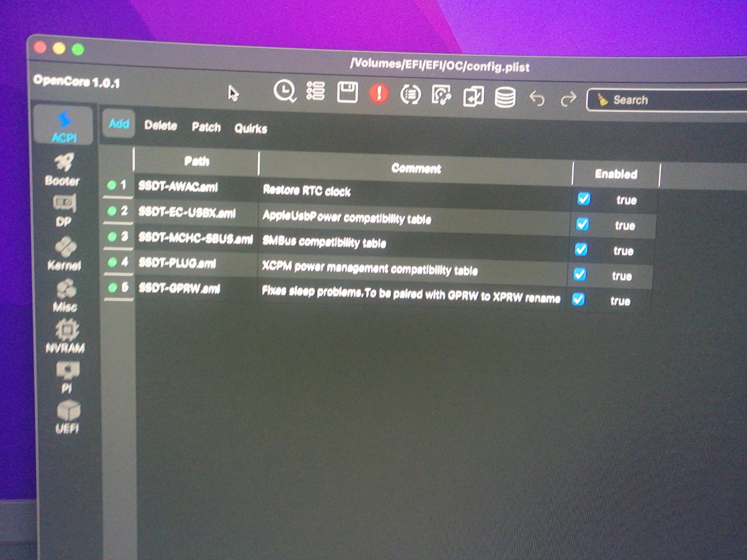Image resolution: width=747 pixels, height=560 pixels.
Task: Switch to the Quirks tab
Action: click(251, 128)
